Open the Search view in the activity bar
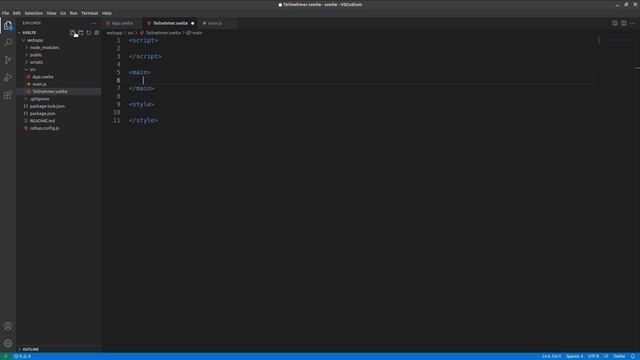The height and width of the screenshot is (360, 640). 8,42
